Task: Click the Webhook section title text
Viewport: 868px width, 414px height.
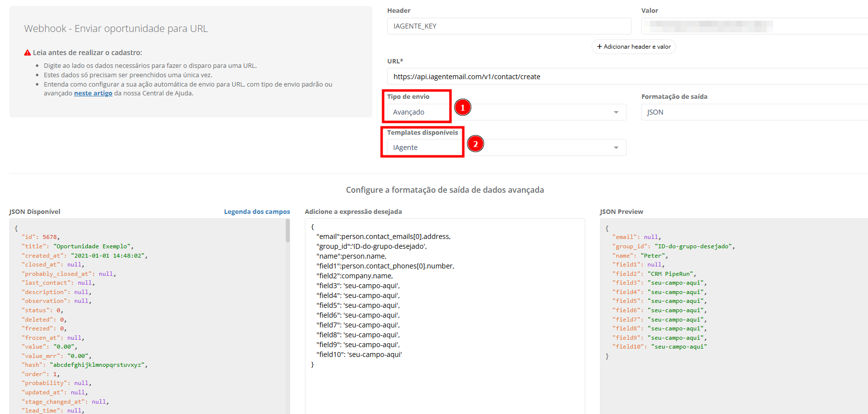Action: click(116, 29)
